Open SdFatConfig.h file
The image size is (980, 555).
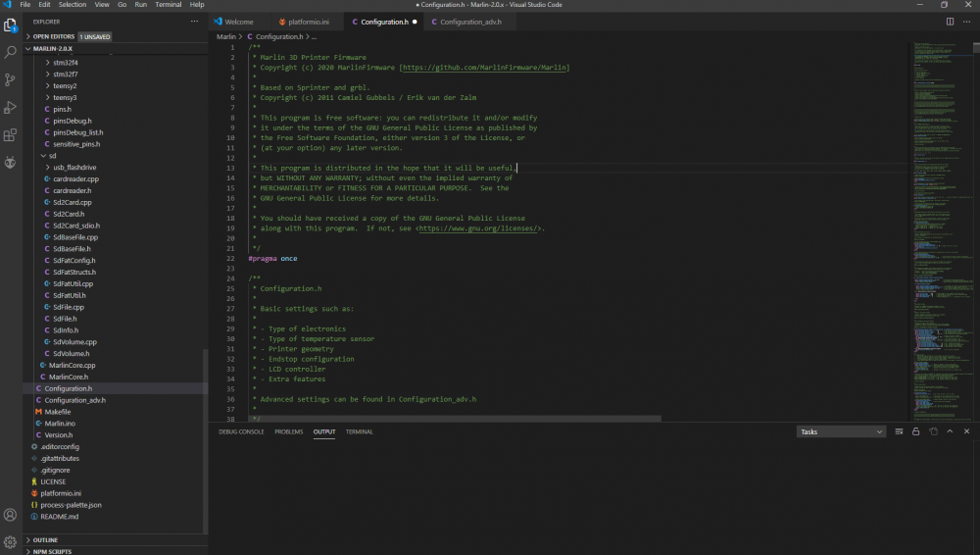pos(73,260)
